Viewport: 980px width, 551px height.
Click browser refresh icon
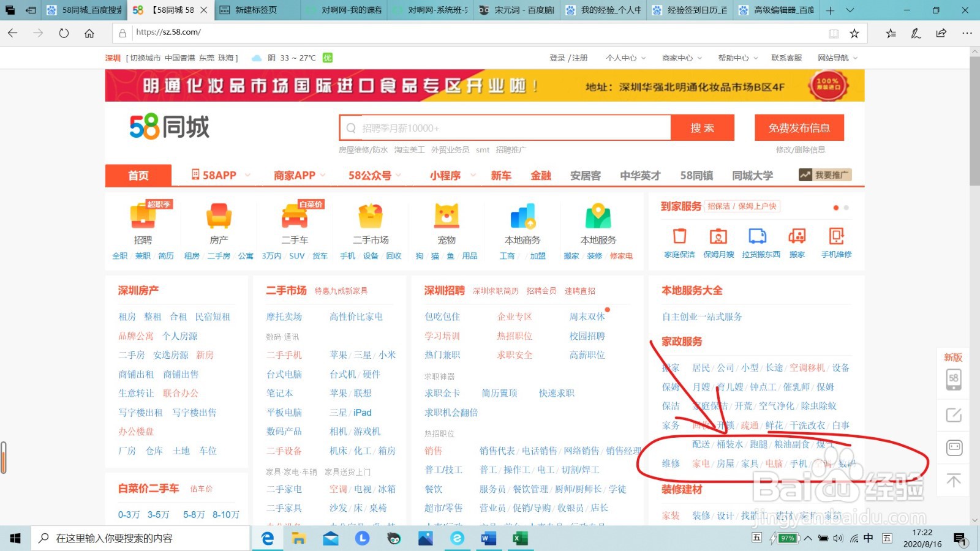[64, 33]
